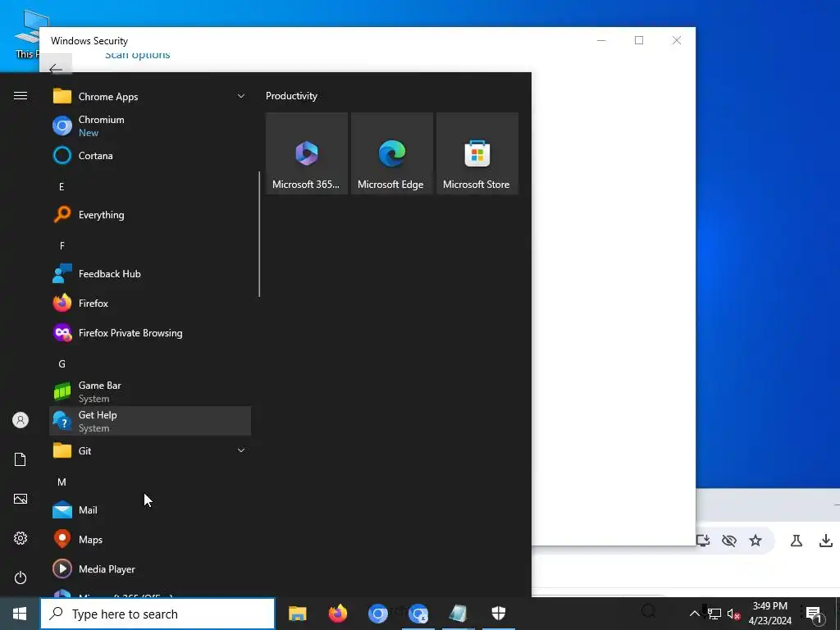Click the install app icon in the browser address bar
The image size is (840, 630).
point(703,541)
